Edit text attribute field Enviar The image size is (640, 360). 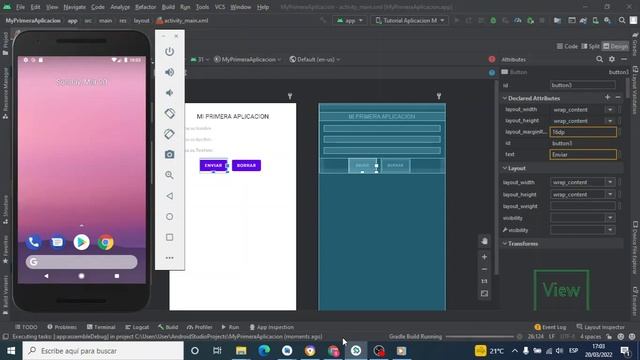[x=583, y=154]
